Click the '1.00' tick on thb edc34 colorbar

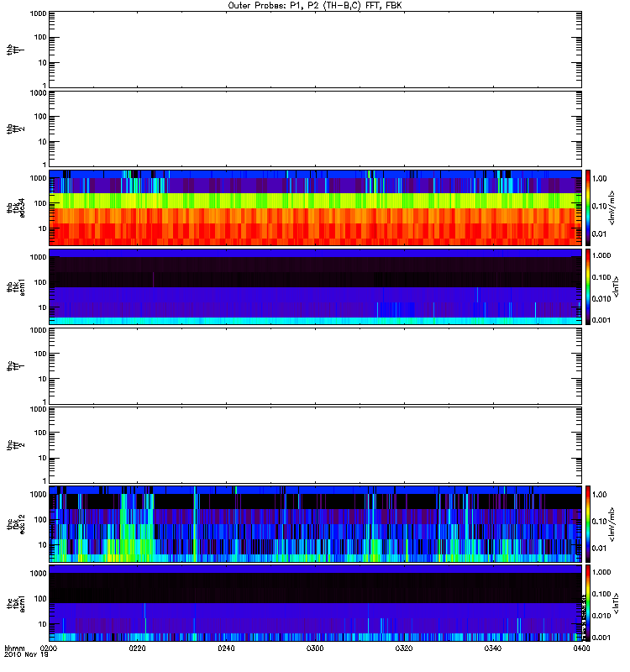600,179
